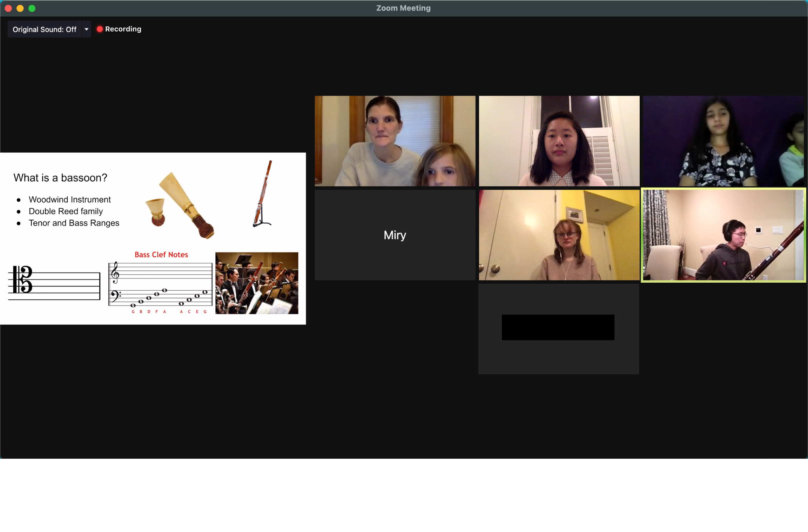This screenshot has width=808, height=532.
Task: Select video tile with yellow wall
Action: click(x=559, y=235)
